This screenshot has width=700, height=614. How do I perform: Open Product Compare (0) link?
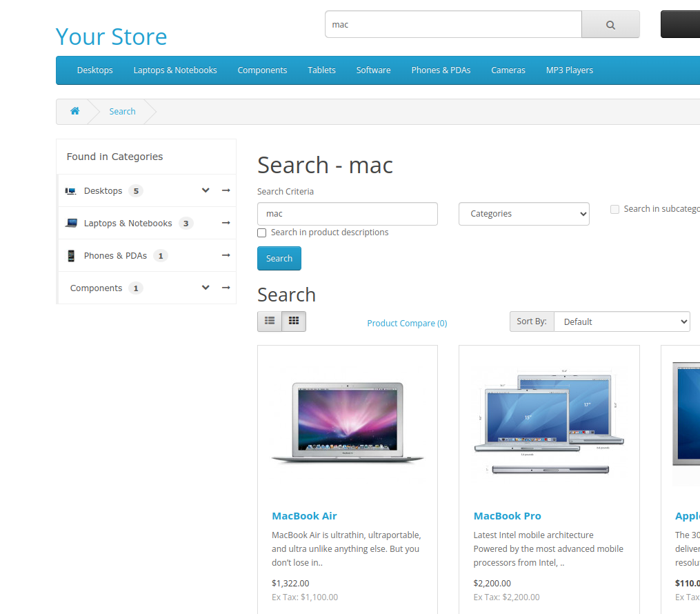click(x=407, y=324)
